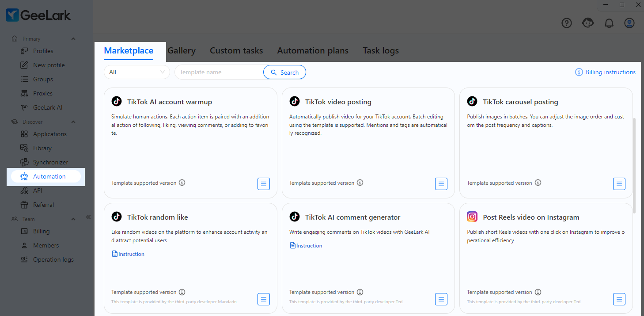Collapse the Team sidebar section
644x316 pixels.
click(73, 219)
